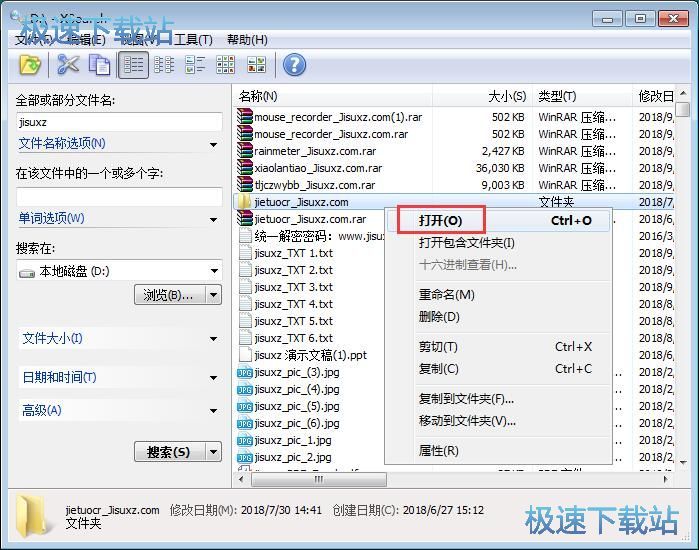
Task: Switch to large icons view
Action: point(226,65)
